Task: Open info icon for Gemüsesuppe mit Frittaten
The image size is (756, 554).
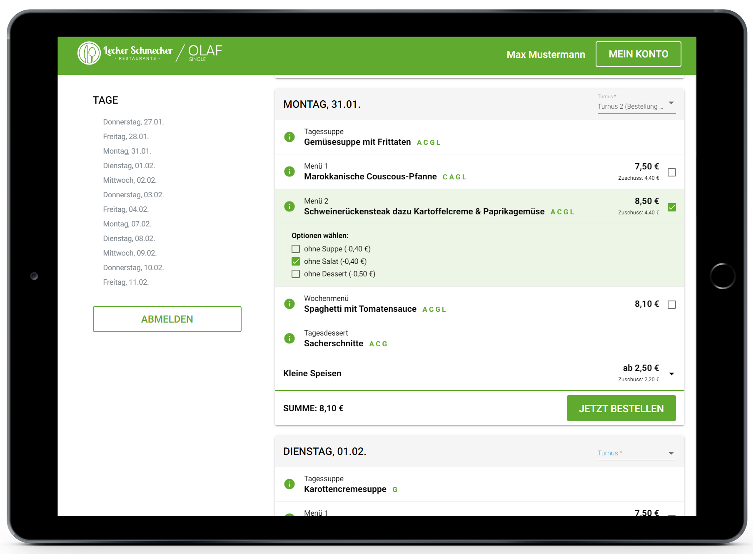Action: click(289, 137)
